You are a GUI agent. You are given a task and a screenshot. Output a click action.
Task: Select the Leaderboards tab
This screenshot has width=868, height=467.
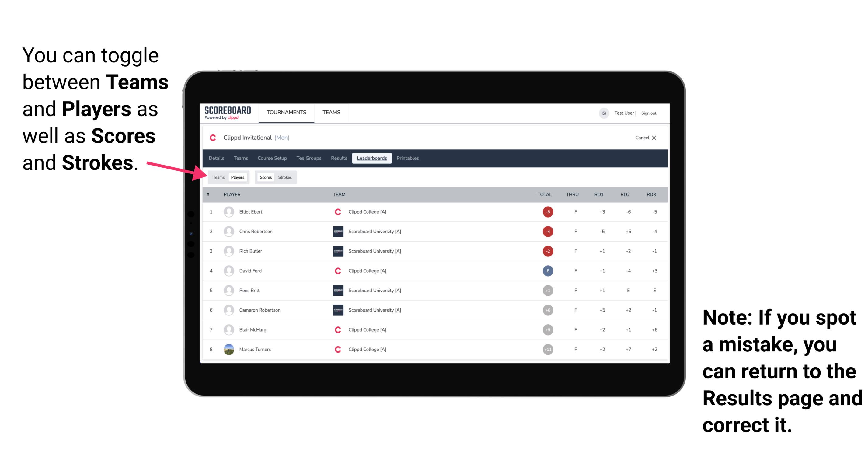click(x=372, y=158)
